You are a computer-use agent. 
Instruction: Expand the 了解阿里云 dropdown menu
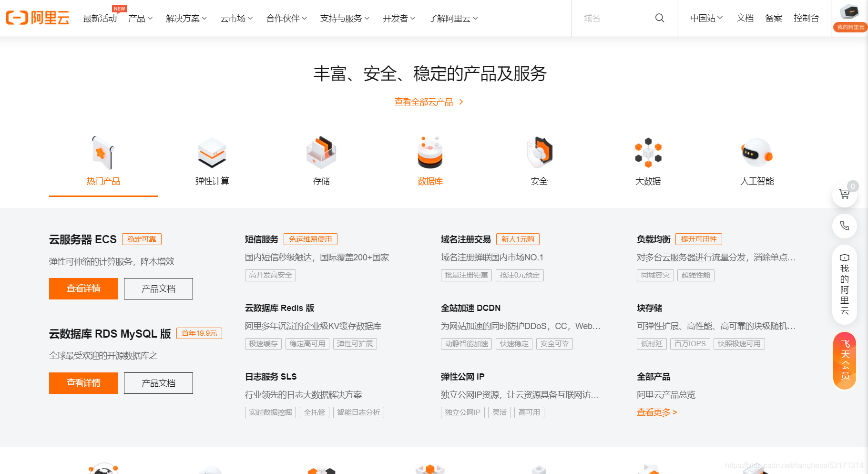[453, 18]
